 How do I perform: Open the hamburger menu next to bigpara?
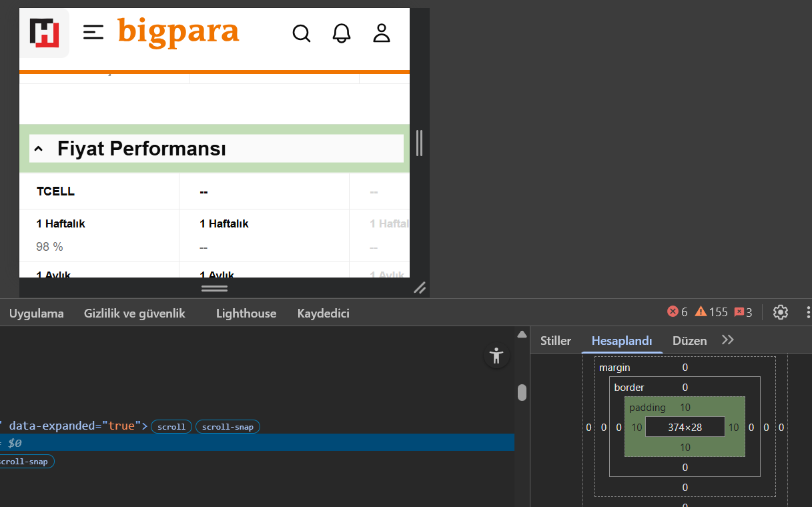coord(93,32)
